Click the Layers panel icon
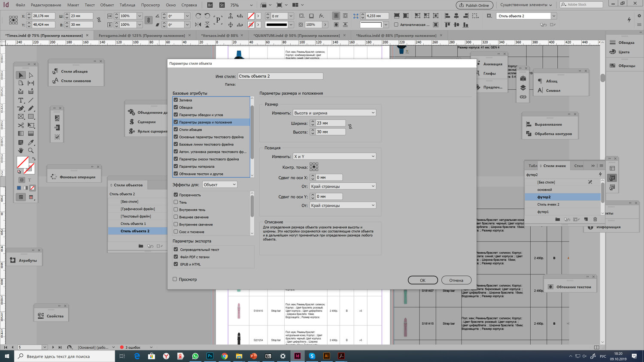The image size is (644, 362). 523,87
